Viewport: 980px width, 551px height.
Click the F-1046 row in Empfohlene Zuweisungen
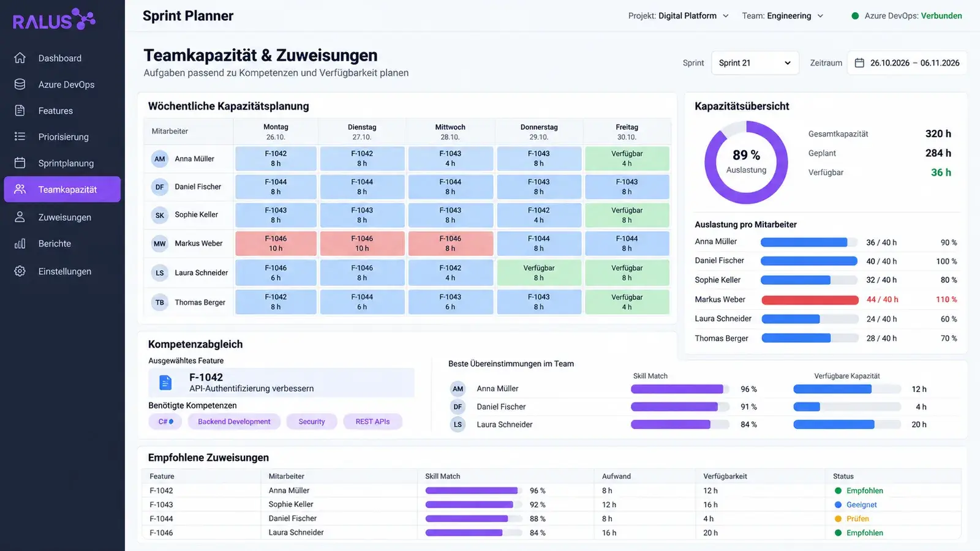click(551, 533)
